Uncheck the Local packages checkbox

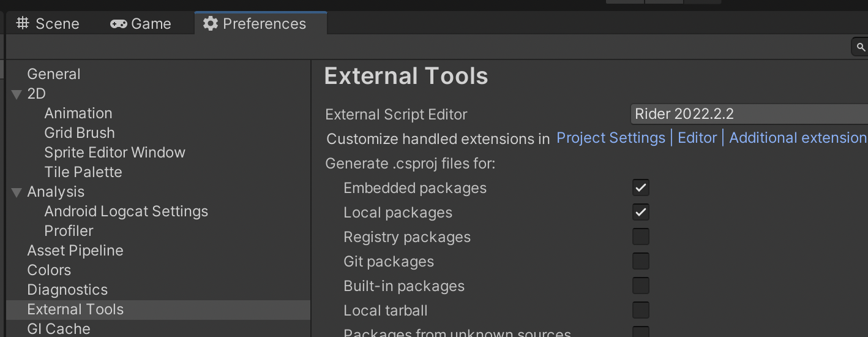click(641, 212)
